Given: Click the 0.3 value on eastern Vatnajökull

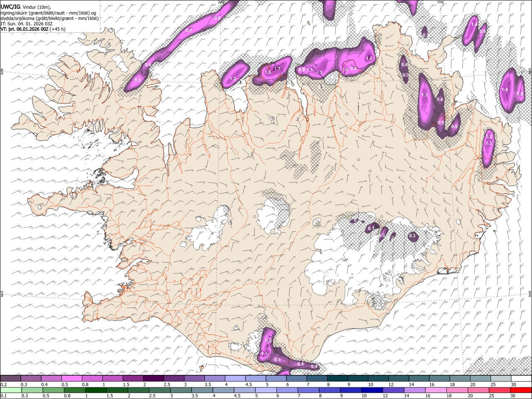Looking at the screenshot, I should point(412,236).
